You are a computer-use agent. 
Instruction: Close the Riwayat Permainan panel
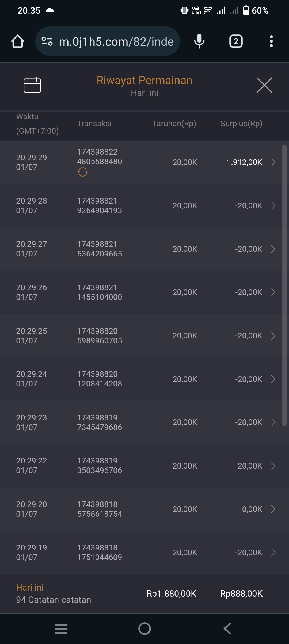(264, 85)
